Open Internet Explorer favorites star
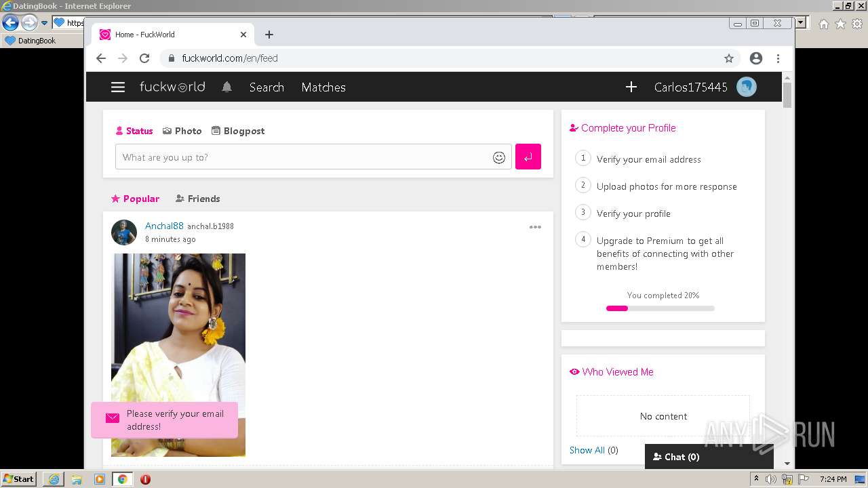The image size is (868, 488). point(840,24)
